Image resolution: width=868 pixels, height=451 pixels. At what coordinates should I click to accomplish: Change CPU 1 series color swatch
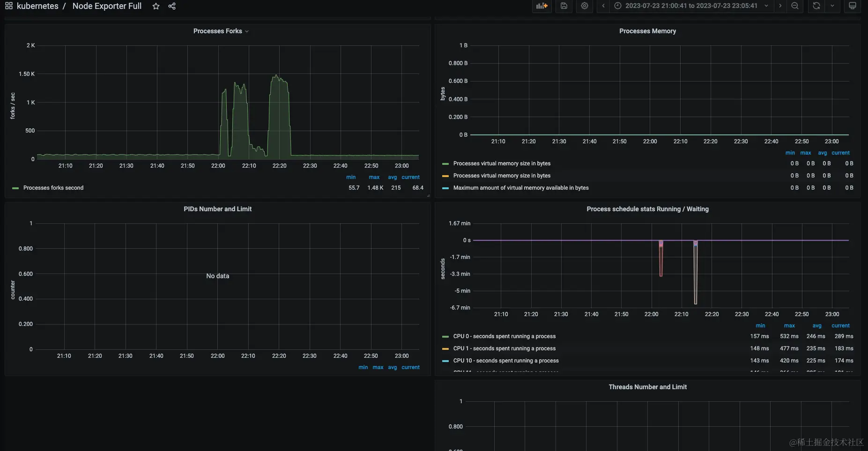click(445, 349)
